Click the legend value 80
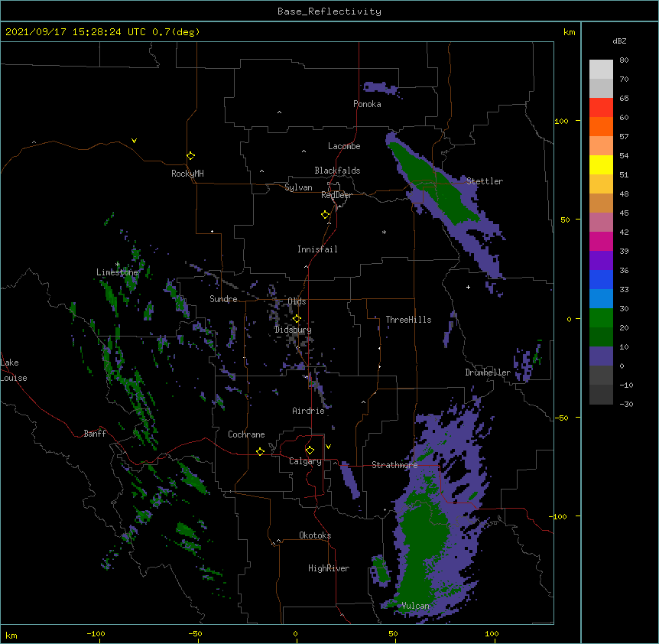 (x=624, y=60)
